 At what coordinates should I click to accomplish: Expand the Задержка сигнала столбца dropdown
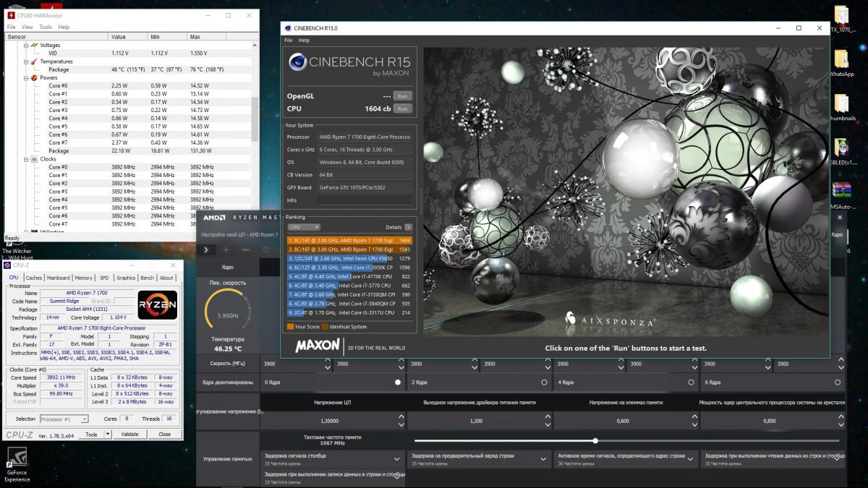[396, 459]
